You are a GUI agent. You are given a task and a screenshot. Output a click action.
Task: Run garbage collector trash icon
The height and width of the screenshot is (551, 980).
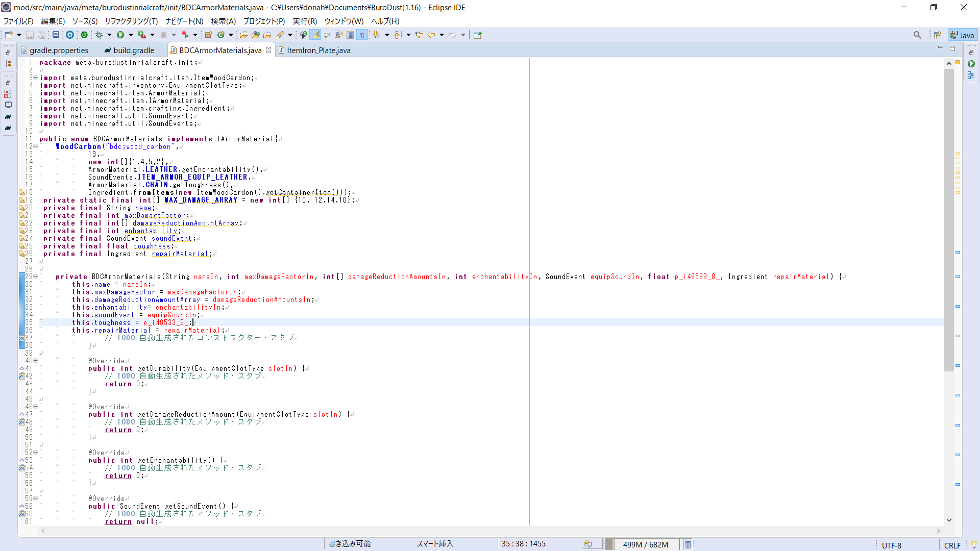pos(688,544)
